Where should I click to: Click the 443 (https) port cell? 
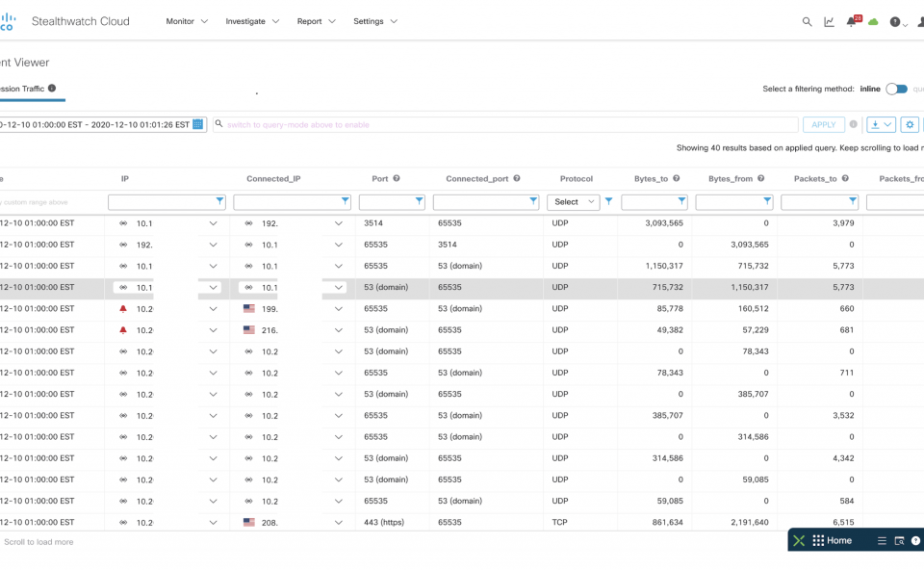pos(384,522)
